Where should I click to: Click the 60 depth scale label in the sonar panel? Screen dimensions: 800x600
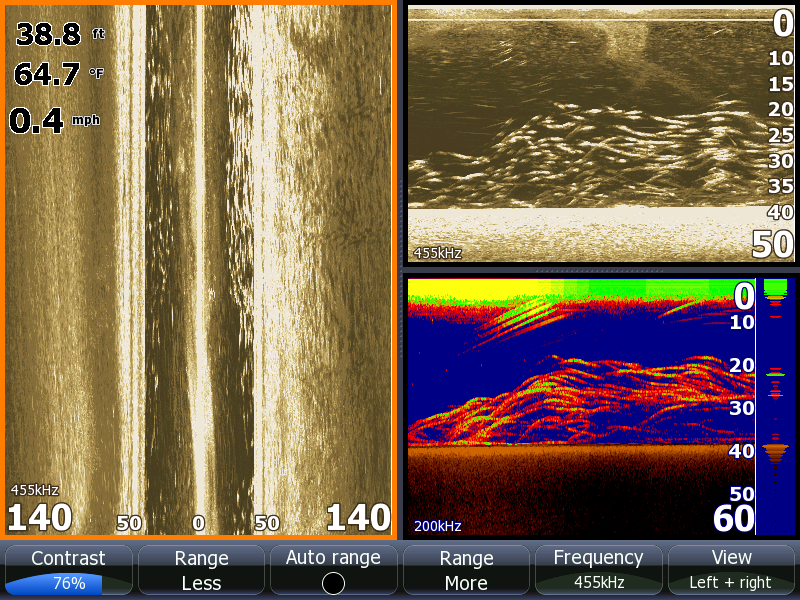pyautogui.click(x=734, y=519)
